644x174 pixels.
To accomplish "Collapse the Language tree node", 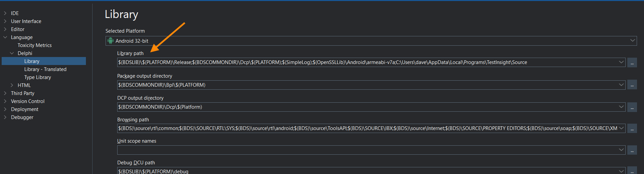I will (5, 37).
